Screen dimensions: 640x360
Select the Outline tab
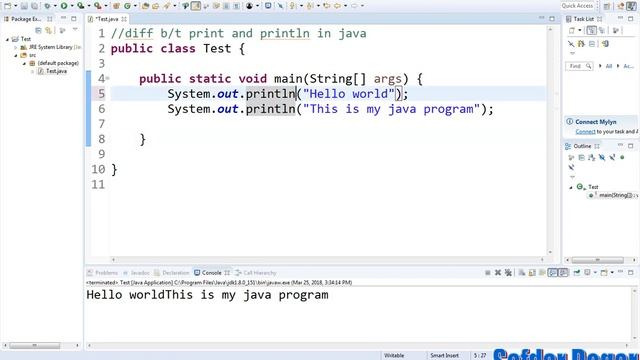point(582,146)
